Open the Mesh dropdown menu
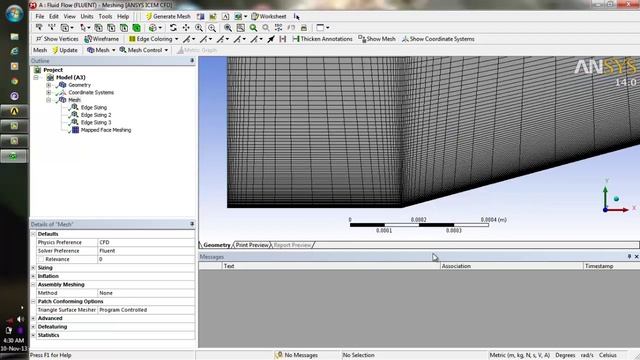The width and height of the screenshot is (640, 360). tap(101, 50)
